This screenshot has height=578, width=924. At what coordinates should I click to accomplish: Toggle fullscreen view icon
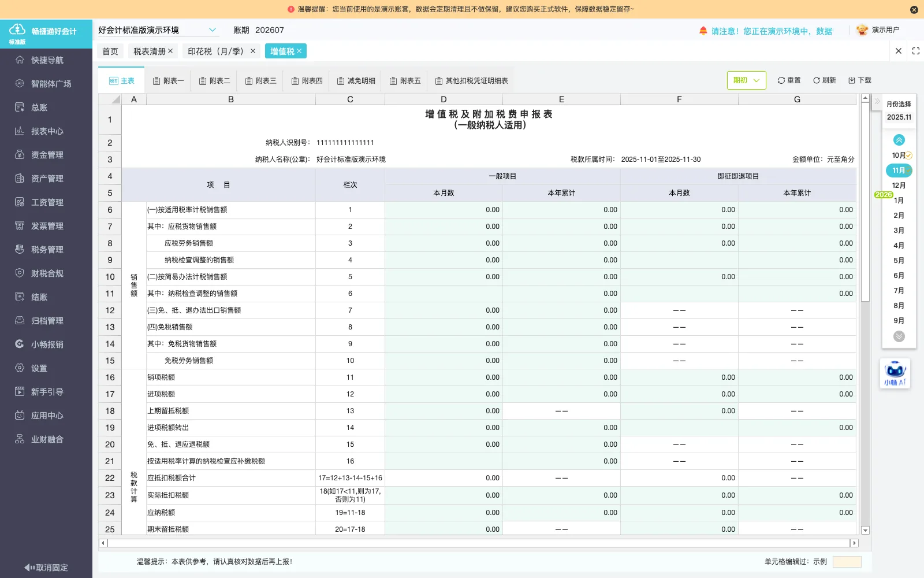916,51
